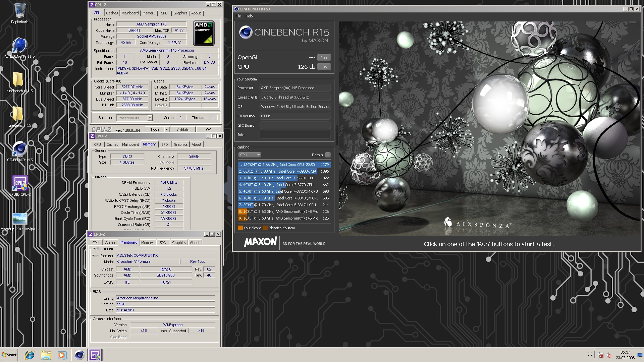Open the File menu in Cinebench
Viewport: 644px width, 362px height.
tap(238, 16)
